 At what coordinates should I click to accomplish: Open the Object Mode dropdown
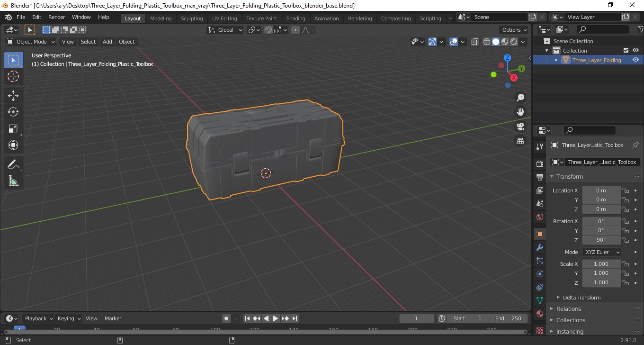click(31, 42)
